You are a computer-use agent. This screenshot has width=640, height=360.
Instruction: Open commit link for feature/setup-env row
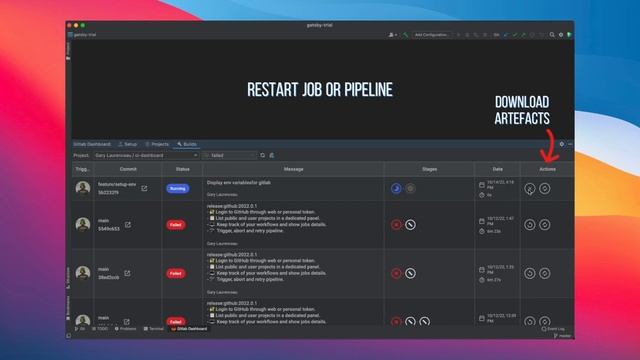(x=144, y=188)
